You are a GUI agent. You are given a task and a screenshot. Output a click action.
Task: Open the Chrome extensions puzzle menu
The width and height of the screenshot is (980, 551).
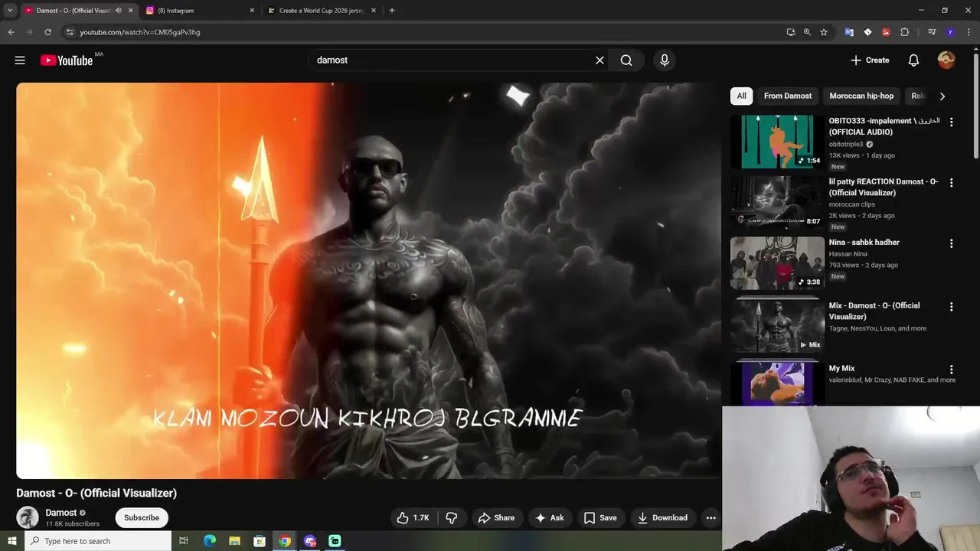tap(905, 32)
